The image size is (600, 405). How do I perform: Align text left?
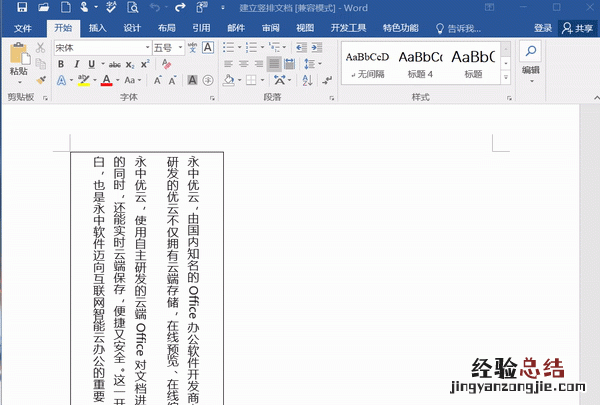pyautogui.click(x=228, y=64)
